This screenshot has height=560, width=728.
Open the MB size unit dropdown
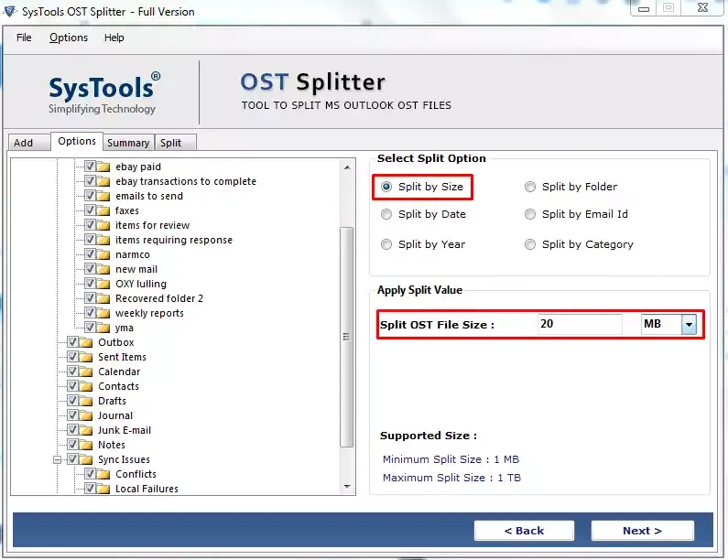tap(689, 324)
